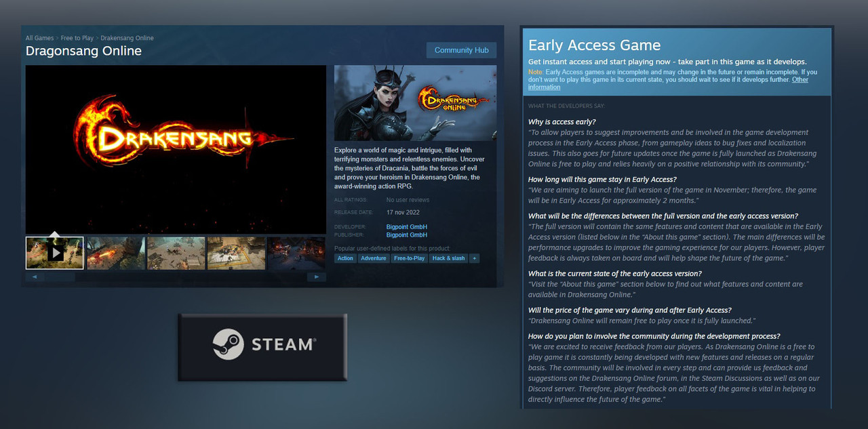
Task: Select the fourth screenshot thumbnail
Action: tap(237, 253)
